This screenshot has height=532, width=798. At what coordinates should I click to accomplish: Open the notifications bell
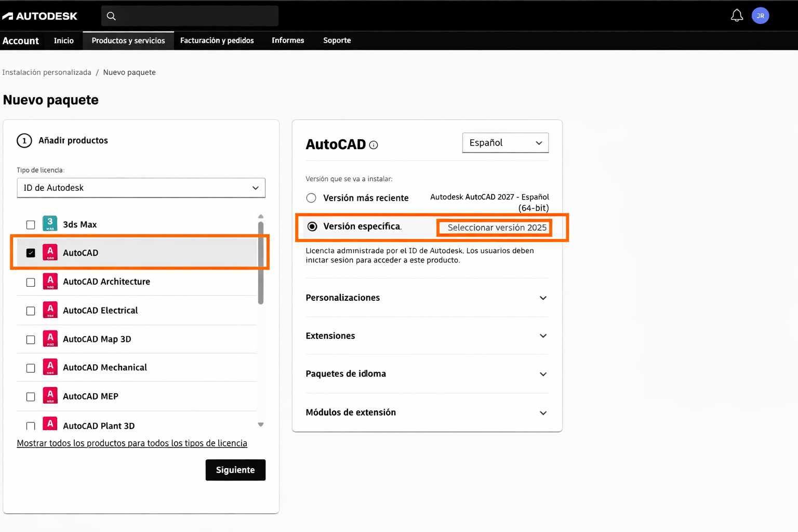click(x=737, y=15)
